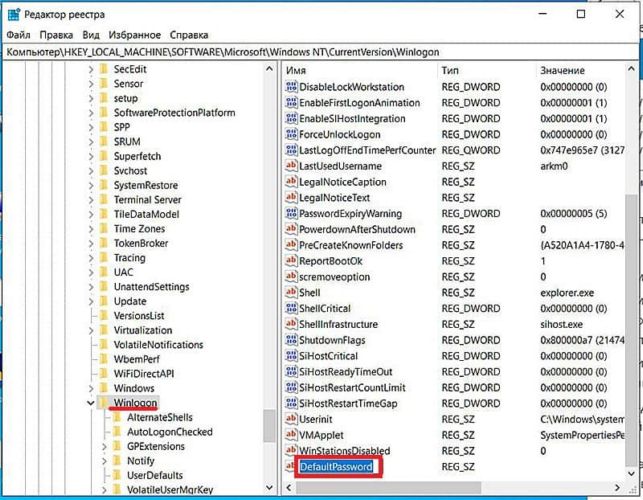
Task: Expand the GPExtensions subkey
Action: pos(104,446)
